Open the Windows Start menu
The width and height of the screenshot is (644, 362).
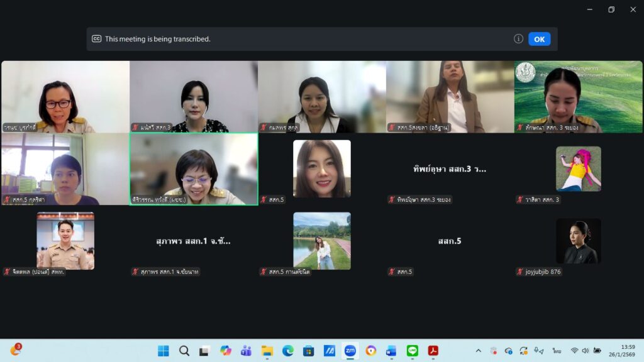(x=163, y=351)
